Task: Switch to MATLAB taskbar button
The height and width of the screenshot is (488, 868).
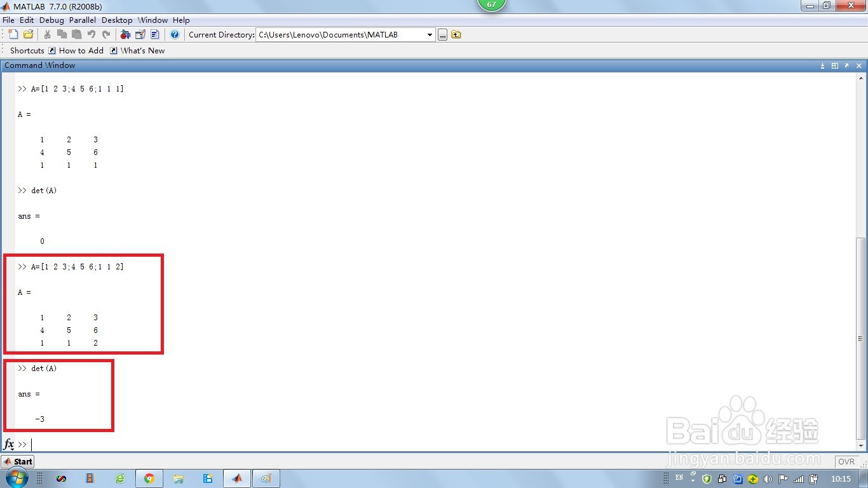Action: pyautogui.click(x=237, y=478)
